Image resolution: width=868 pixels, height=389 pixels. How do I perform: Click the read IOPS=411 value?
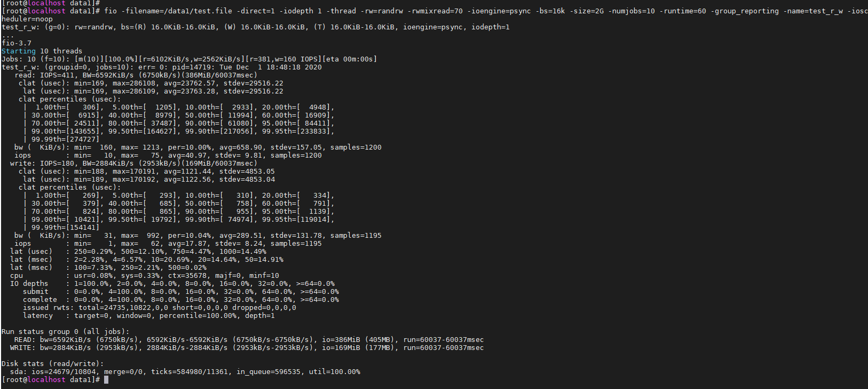click(x=59, y=75)
